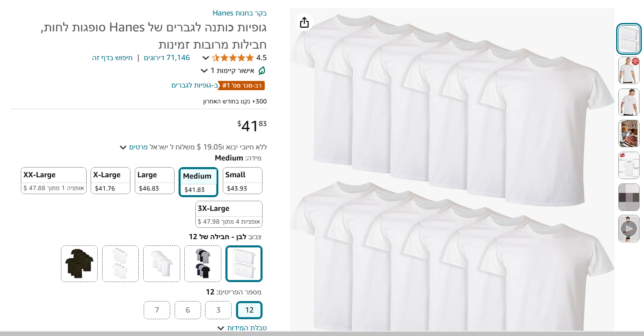The height and width of the screenshot is (336, 644).
Task: Visit the Hanes store link
Action: [240, 13]
